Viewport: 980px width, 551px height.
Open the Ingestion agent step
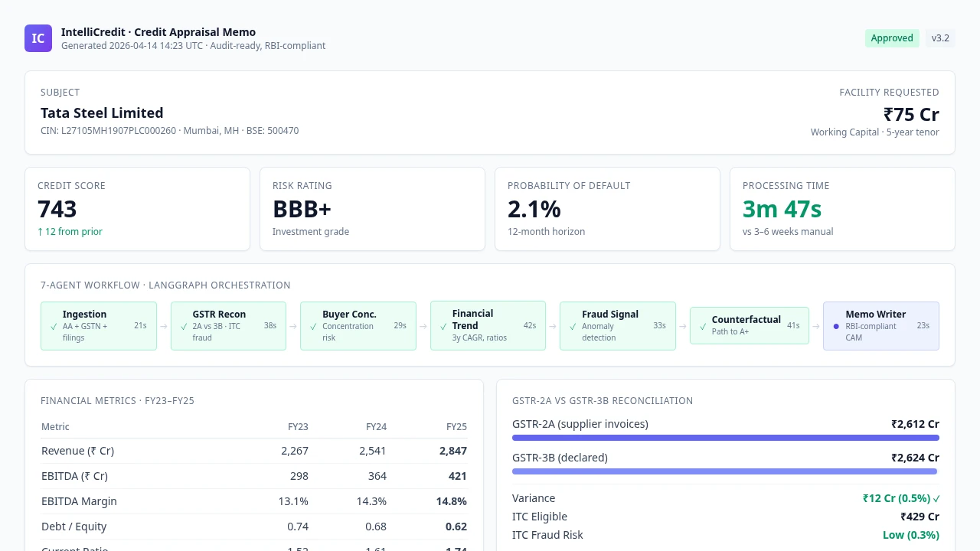tap(99, 326)
